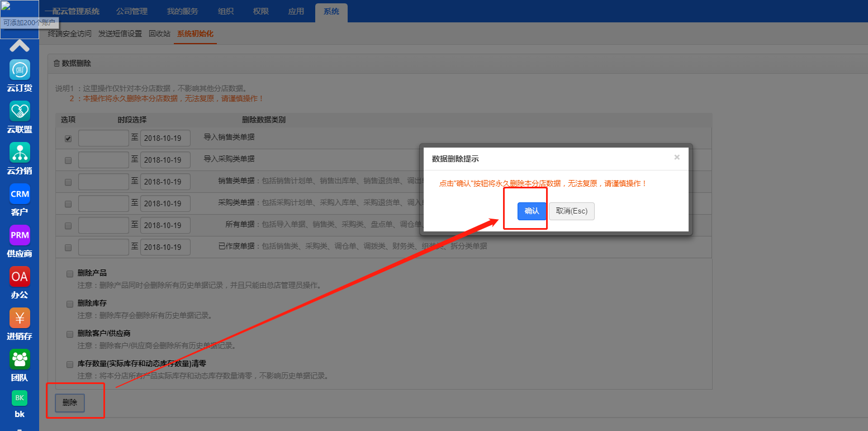The width and height of the screenshot is (868, 431).
Task: Open 终端安全访问 submenu
Action: pyautogui.click(x=70, y=34)
